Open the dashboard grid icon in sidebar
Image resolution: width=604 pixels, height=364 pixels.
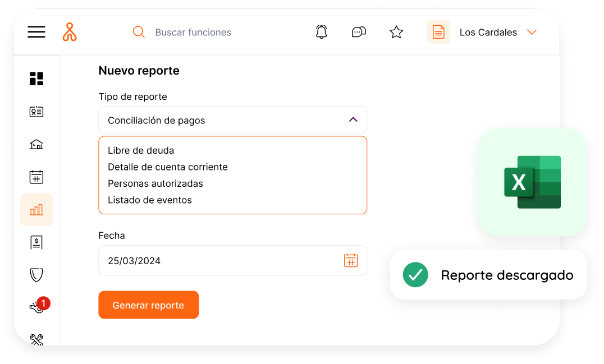pyautogui.click(x=36, y=79)
